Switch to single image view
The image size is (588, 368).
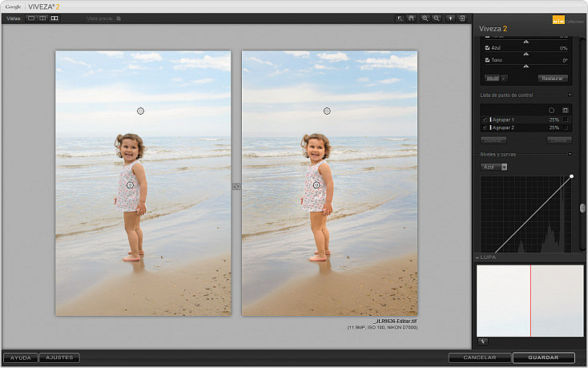(x=31, y=18)
